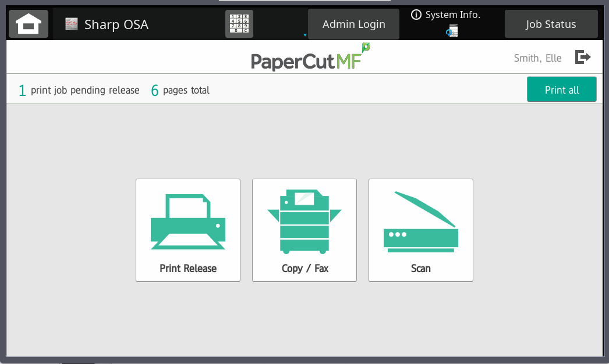Open the Scan tile
The image size is (609, 364).
[x=420, y=230]
